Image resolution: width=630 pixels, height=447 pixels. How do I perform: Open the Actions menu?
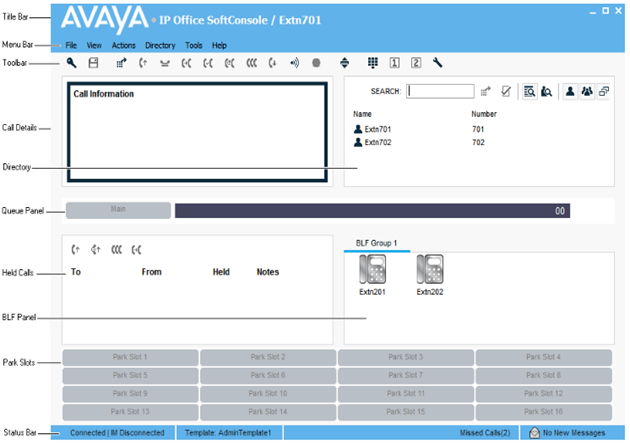pos(124,45)
